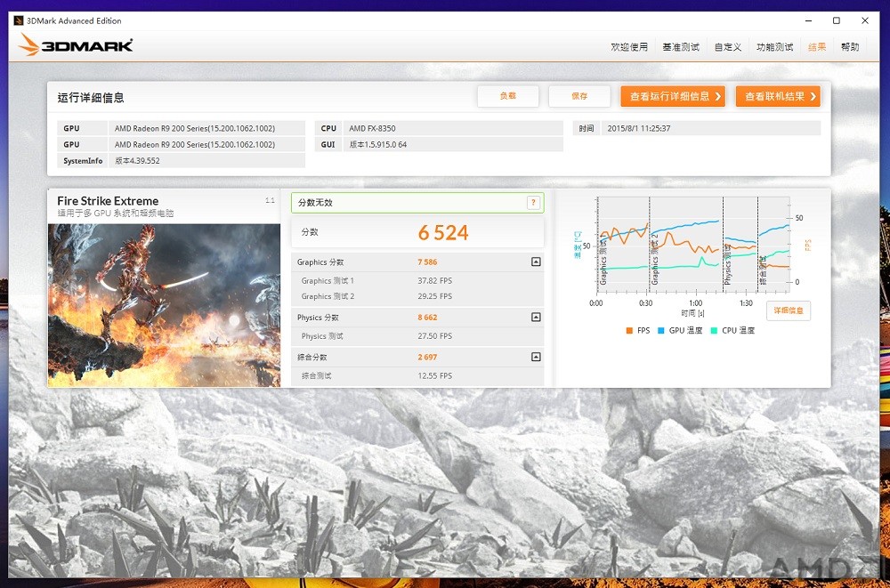Click 查看联机结果 orange button
Viewport: 890px width, 588px height.
[x=778, y=96]
